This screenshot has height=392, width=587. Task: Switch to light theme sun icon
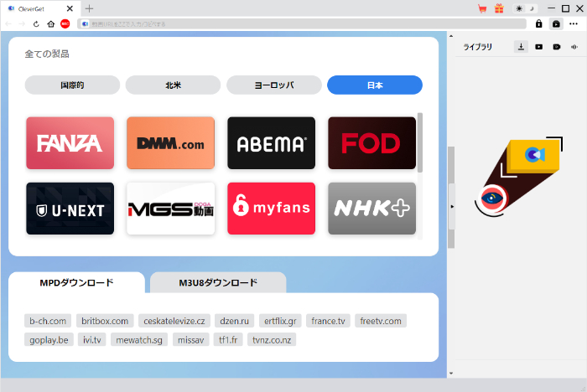[x=519, y=8]
